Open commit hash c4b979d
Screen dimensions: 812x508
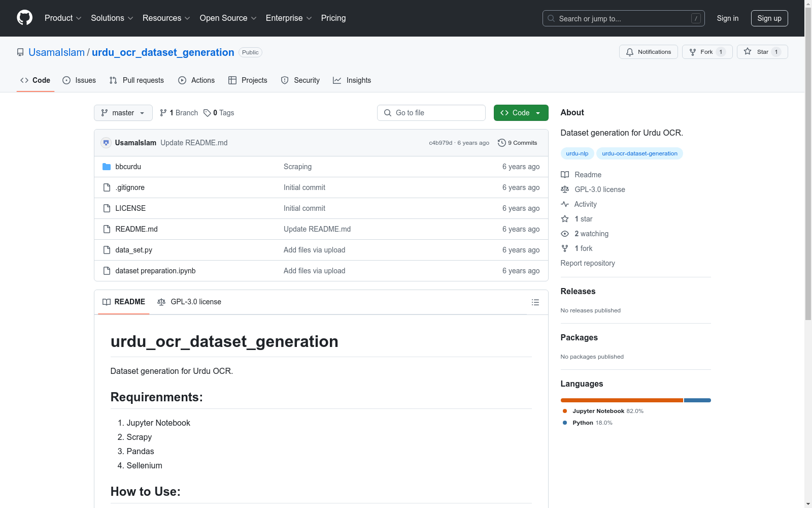click(441, 143)
